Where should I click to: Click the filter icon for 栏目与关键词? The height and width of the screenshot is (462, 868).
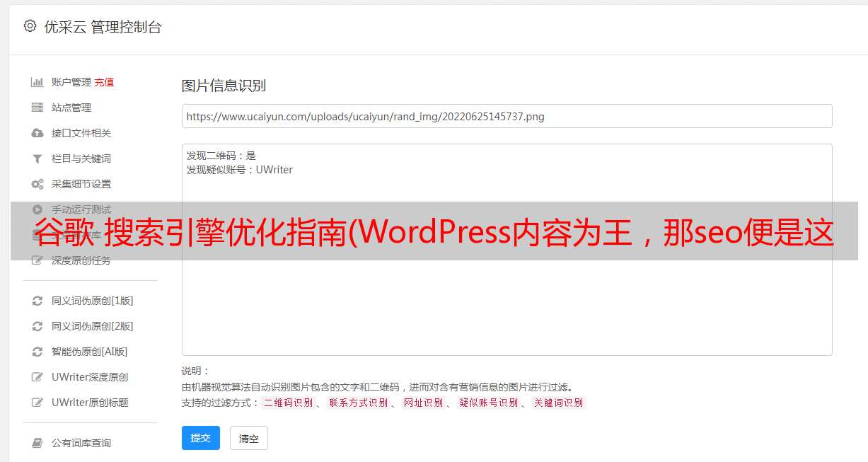tap(37, 158)
